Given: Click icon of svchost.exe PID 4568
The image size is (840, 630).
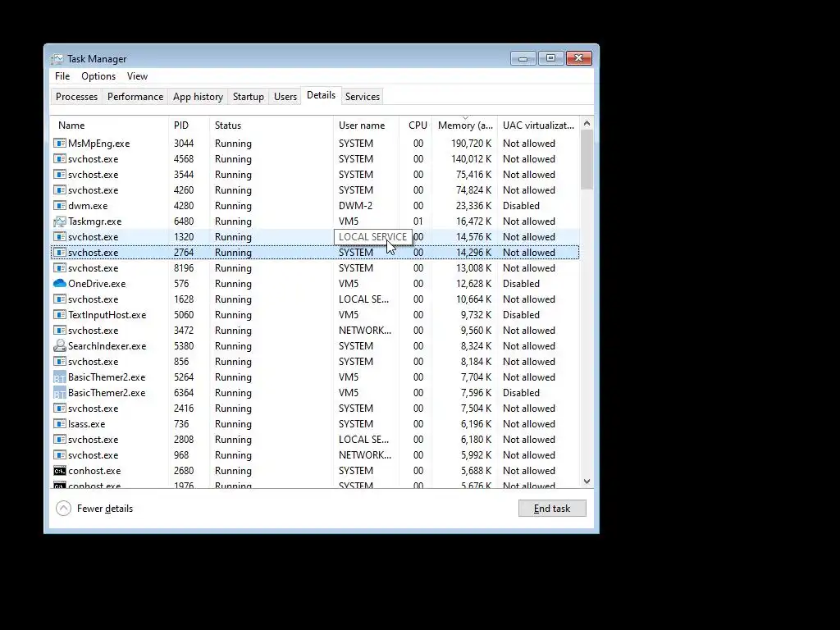Looking at the screenshot, I should (x=59, y=159).
